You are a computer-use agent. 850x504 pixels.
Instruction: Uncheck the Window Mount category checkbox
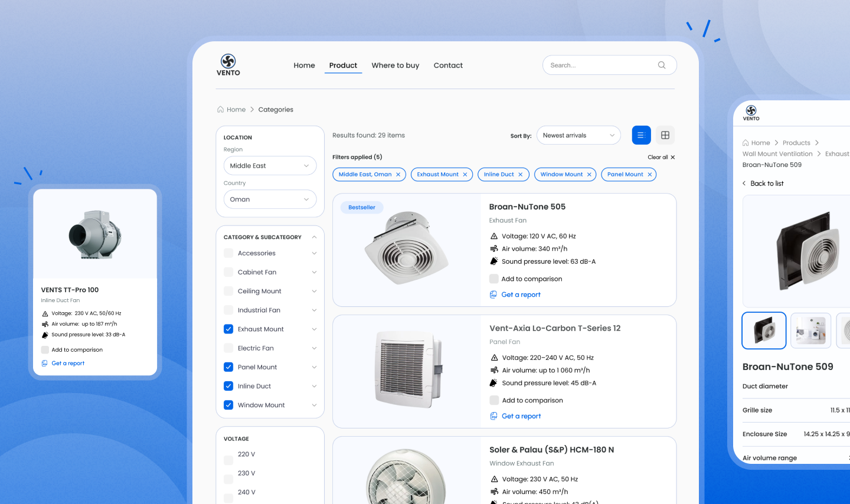point(228,405)
